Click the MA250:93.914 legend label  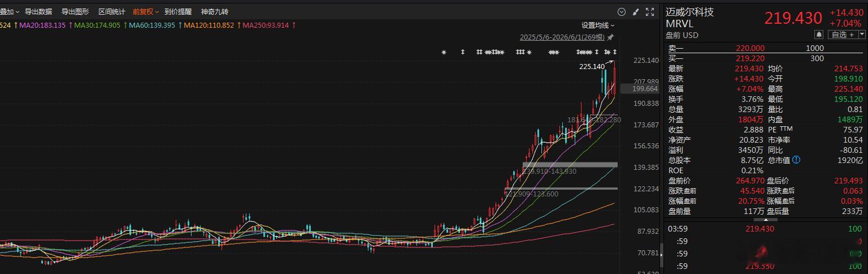pyautogui.click(x=266, y=25)
